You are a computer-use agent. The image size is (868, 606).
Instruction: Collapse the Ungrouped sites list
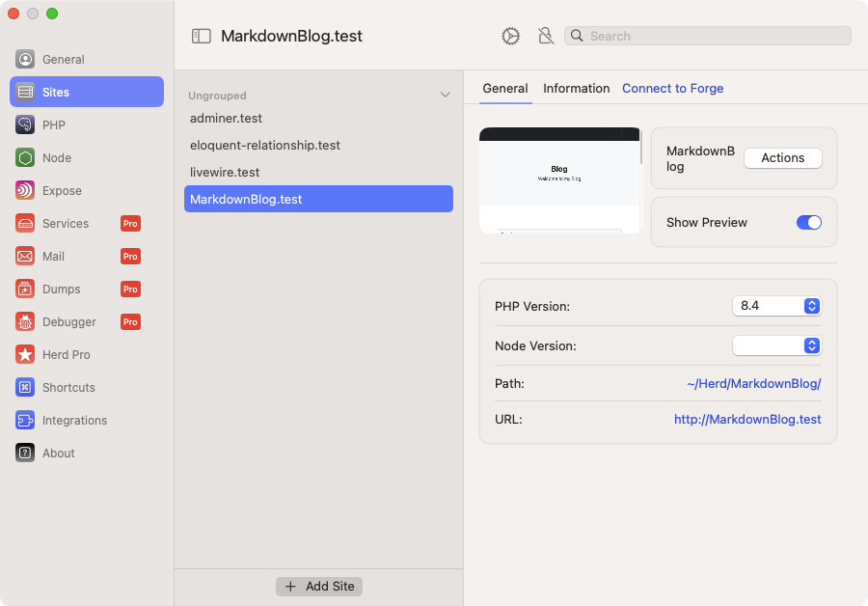point(445,96)
